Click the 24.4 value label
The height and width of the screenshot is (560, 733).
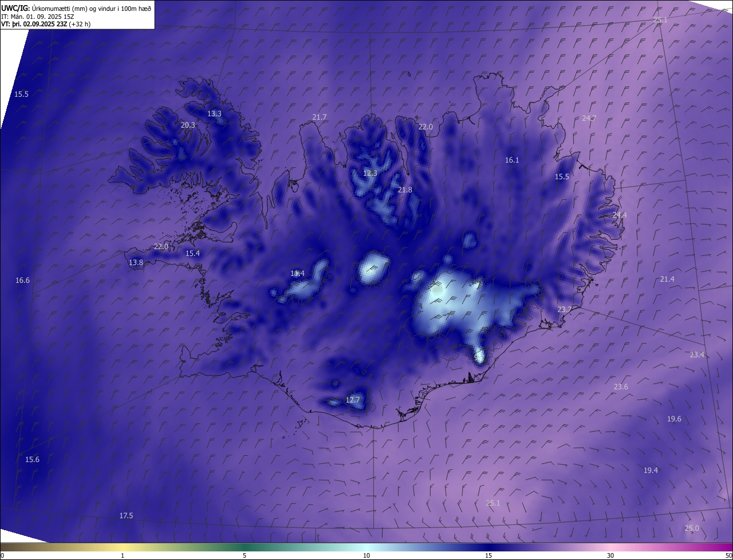click(x=620, y=215)
